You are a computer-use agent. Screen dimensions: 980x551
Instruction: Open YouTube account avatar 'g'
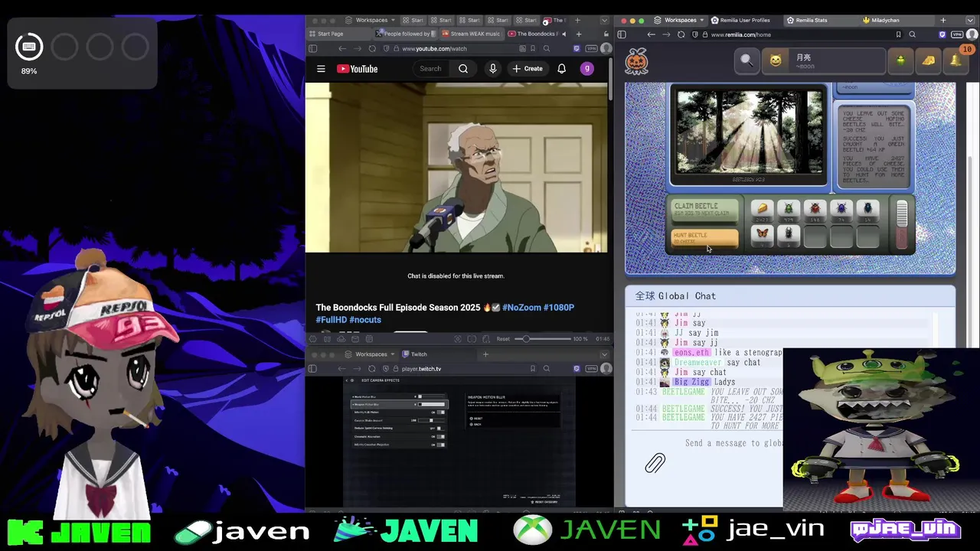coord(587,69)
